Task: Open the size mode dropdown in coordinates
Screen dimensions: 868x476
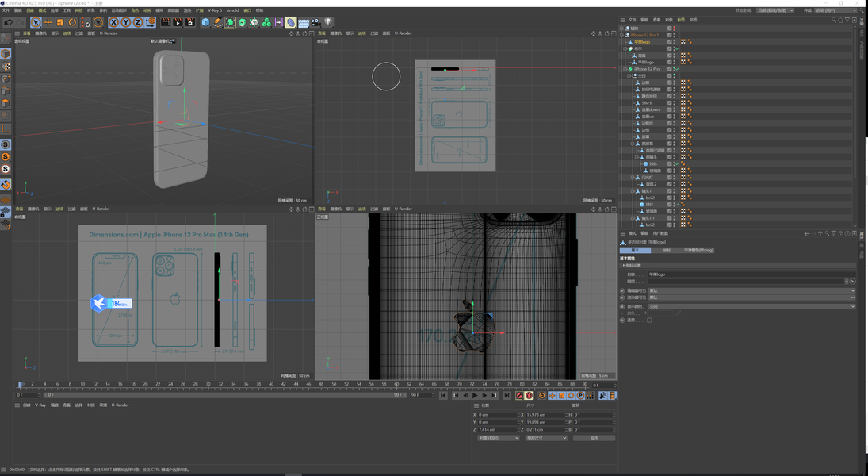Action: (546, 438)
